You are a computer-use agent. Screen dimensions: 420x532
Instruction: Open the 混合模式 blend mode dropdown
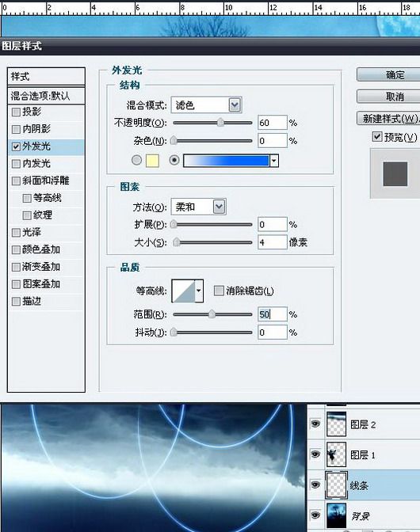tap(235, 104)
